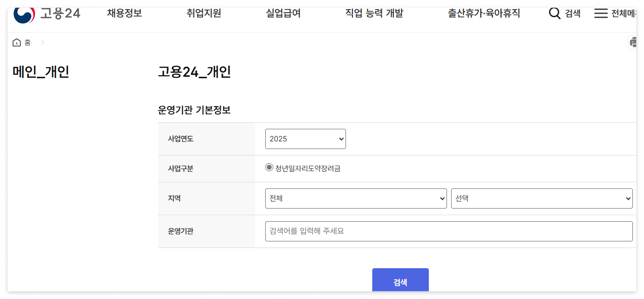Click the 운영기관 row label

pyautogui.click(x=181, y=231)
